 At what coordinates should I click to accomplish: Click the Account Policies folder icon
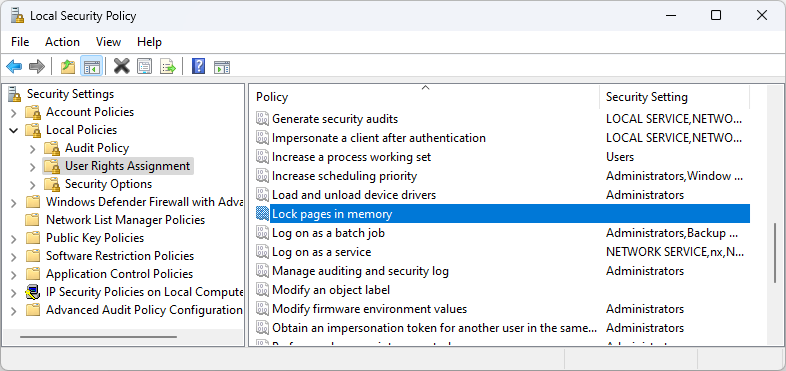coord(33,112)
